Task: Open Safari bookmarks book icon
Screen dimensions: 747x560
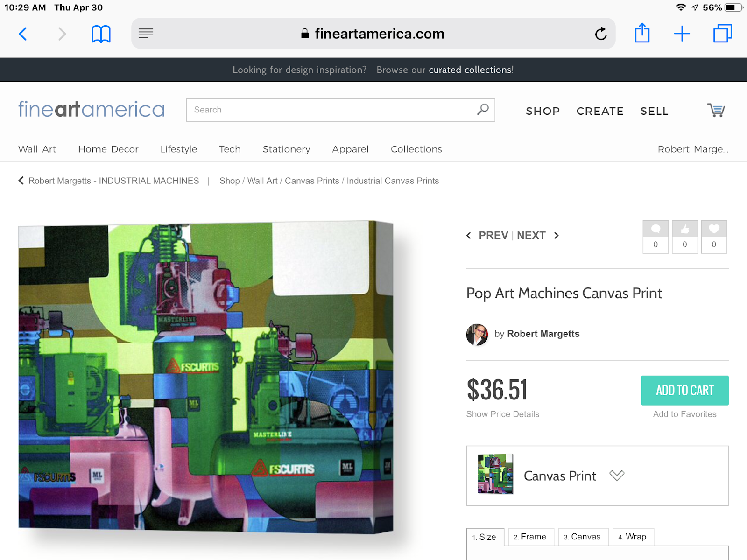Action: coord(101,34)
